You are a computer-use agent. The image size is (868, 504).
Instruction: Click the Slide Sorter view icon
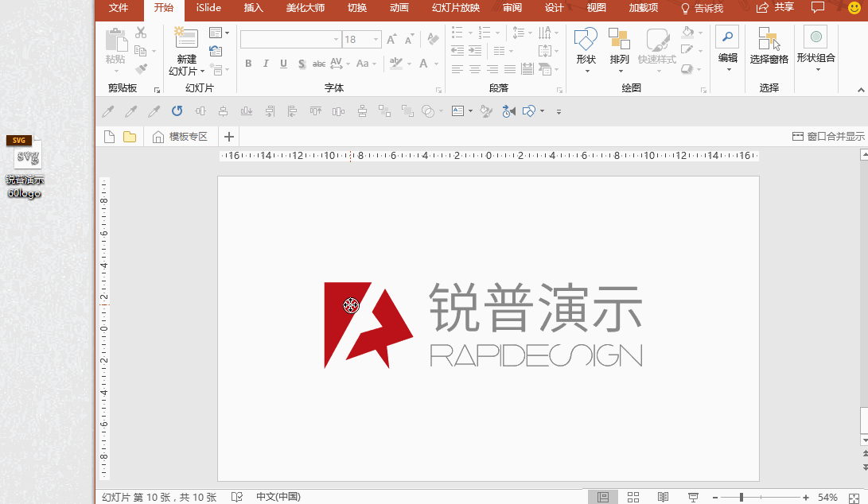633,497
